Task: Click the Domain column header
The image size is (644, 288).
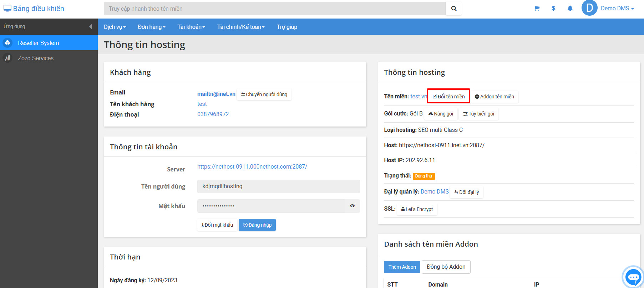Action: coord(438,284)
